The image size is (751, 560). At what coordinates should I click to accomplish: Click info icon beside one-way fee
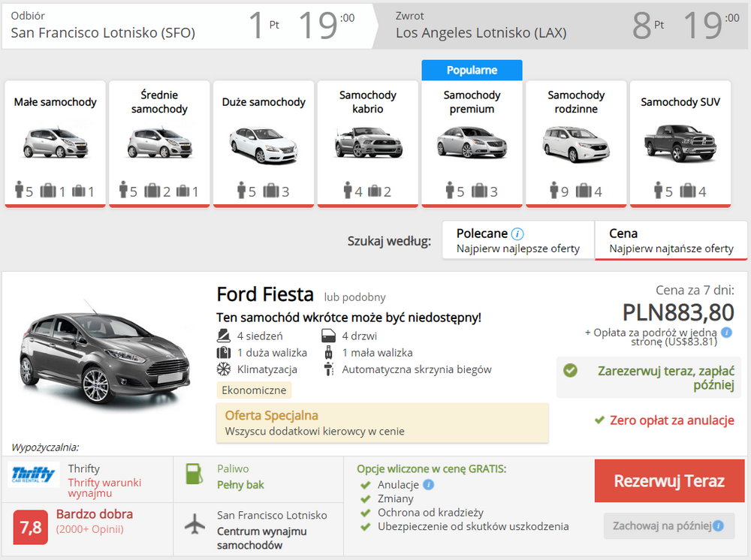coord(726,333)
